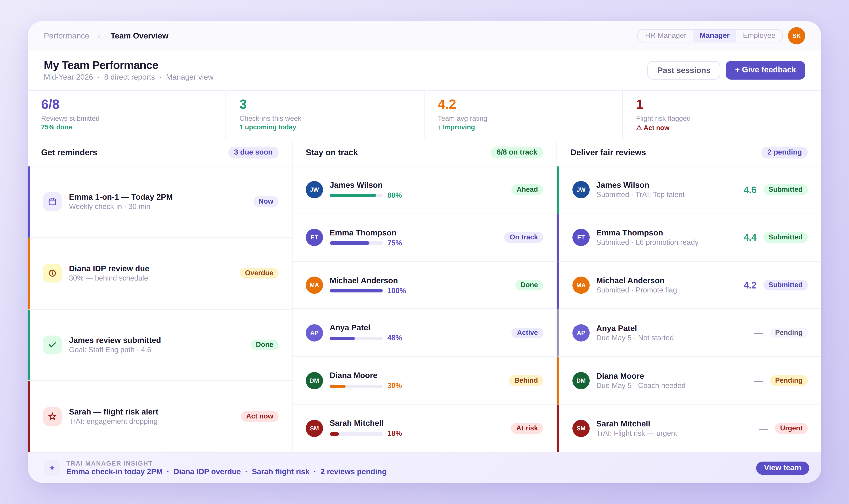Open Past sessions
849x504 pixels.
[x=684, y=70]
